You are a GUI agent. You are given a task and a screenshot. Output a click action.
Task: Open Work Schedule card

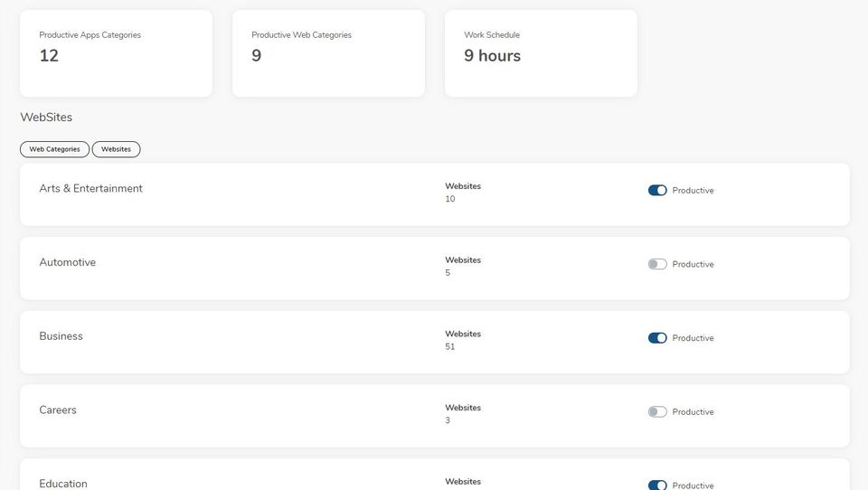pos(541,53)
